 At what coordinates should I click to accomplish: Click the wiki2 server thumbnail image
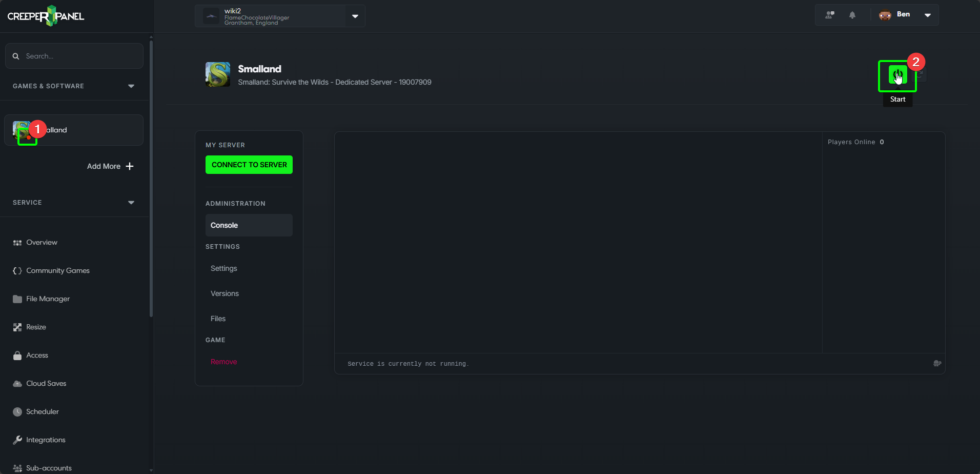(211, 16)
